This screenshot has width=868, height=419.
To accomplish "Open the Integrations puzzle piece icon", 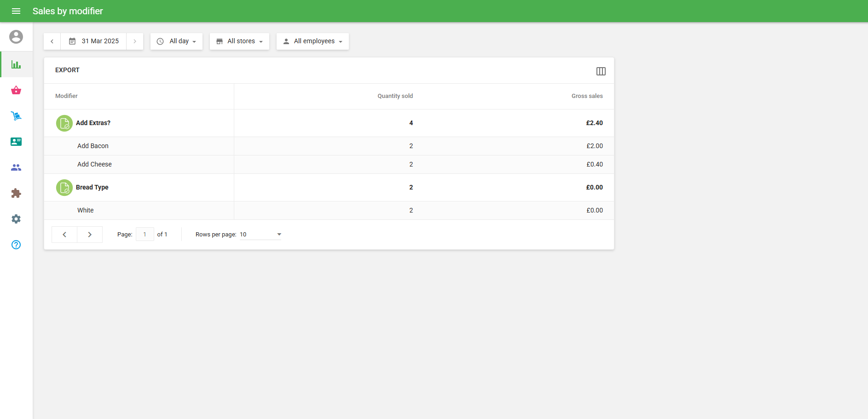I will coord(16,193).
